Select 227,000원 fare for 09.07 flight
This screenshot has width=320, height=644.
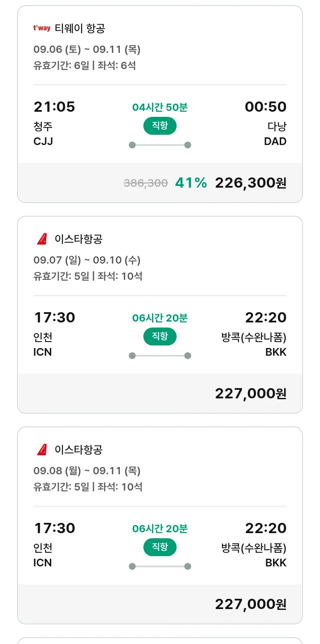[x=250, y=394]
